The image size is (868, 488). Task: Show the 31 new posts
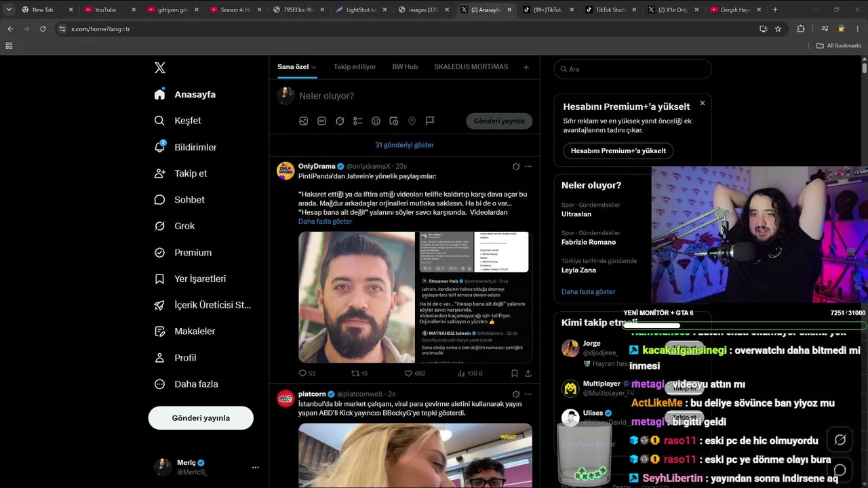coord(405,145)
